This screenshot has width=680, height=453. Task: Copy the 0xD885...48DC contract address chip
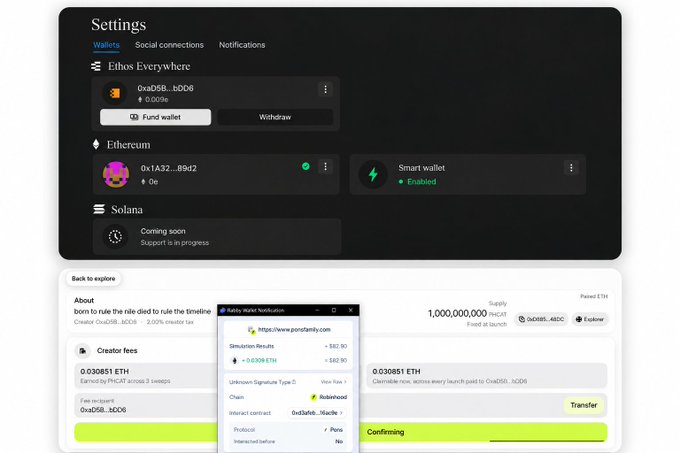pyautogui.click(x=541, y=319)
